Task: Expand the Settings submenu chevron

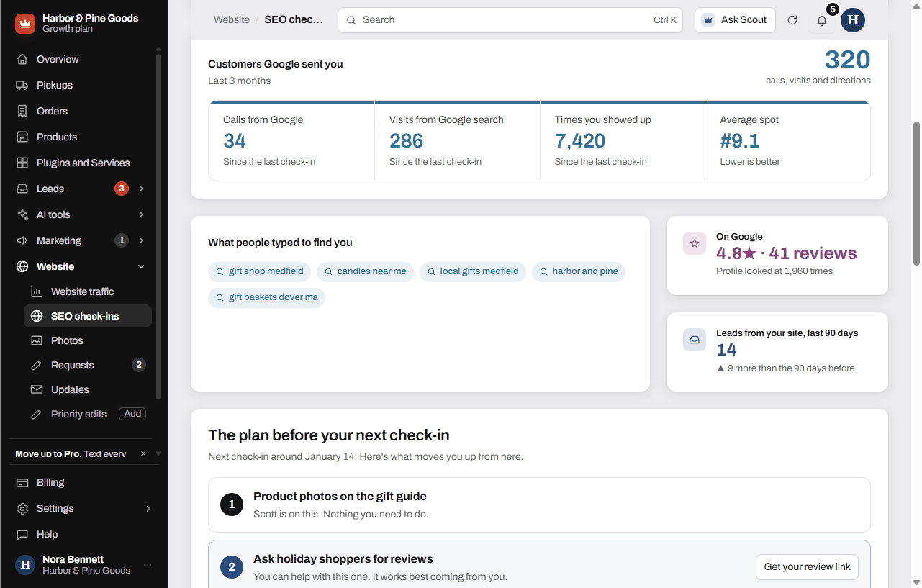Action: (x=148, y=508)
